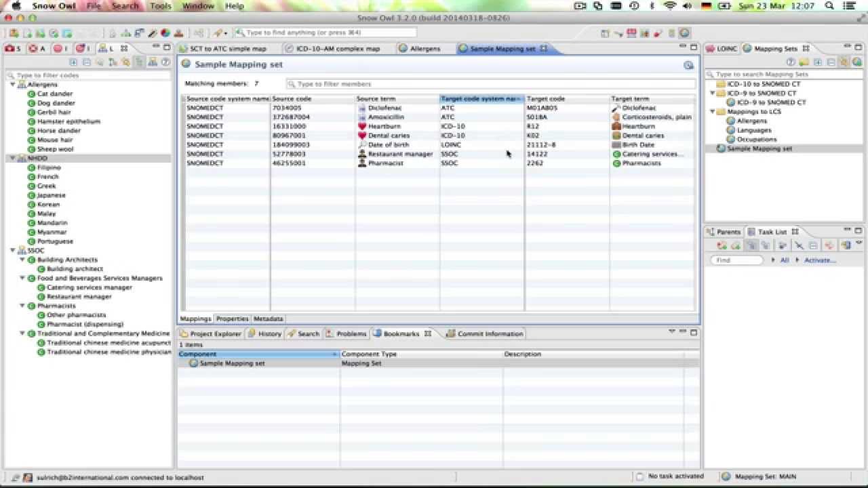
Task: Collapse the SSOC tree node
Action: coord(13,250)
